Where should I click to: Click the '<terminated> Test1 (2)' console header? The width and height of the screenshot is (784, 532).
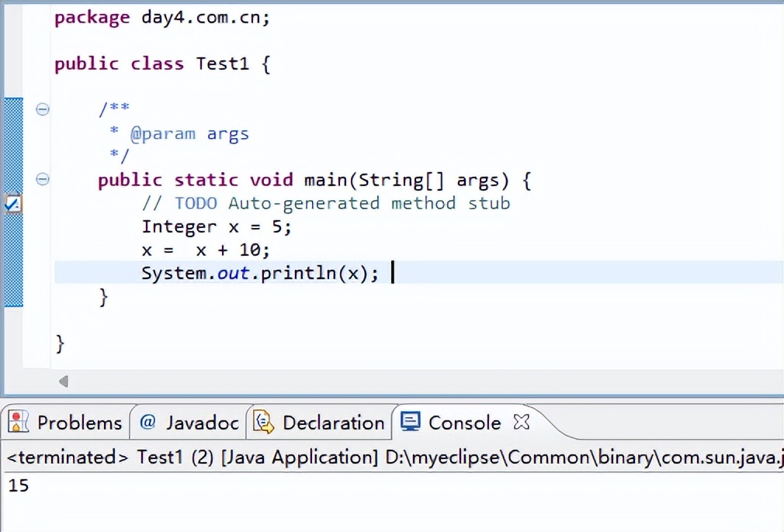click(110, 457)
